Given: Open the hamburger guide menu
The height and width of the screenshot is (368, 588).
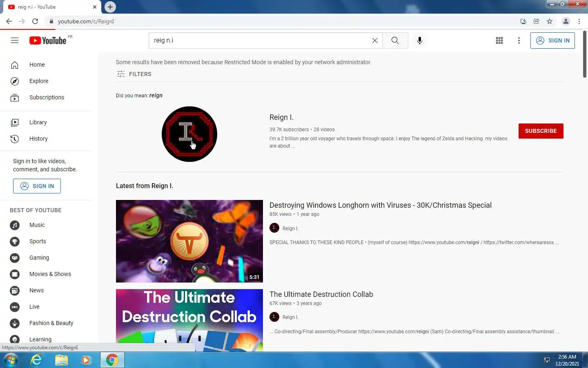Looking at the screenshot, I should point(15,40).
